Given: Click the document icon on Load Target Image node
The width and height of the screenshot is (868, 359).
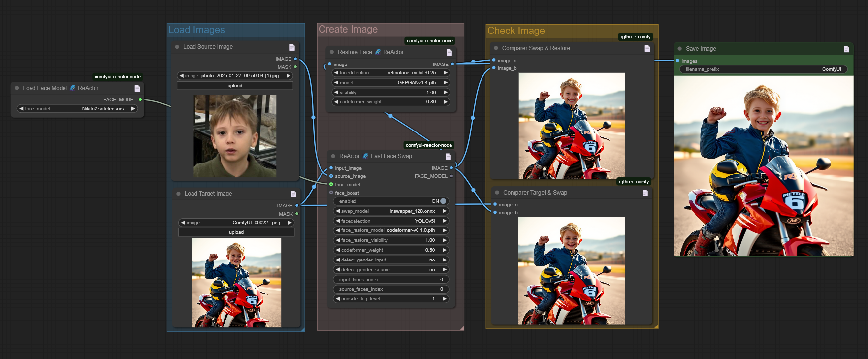Looking at the screenshot, I should point(293,194).
